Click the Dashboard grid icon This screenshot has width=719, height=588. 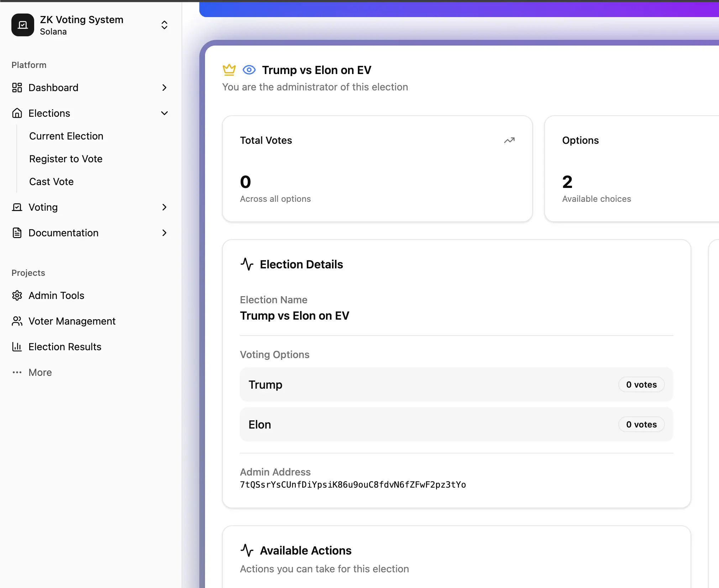click(x=17, y=88)
